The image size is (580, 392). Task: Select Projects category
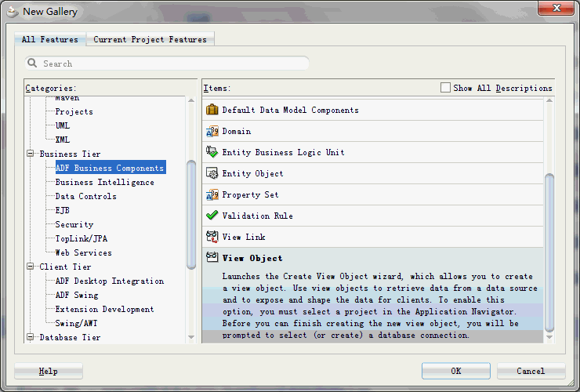[74, 111]
